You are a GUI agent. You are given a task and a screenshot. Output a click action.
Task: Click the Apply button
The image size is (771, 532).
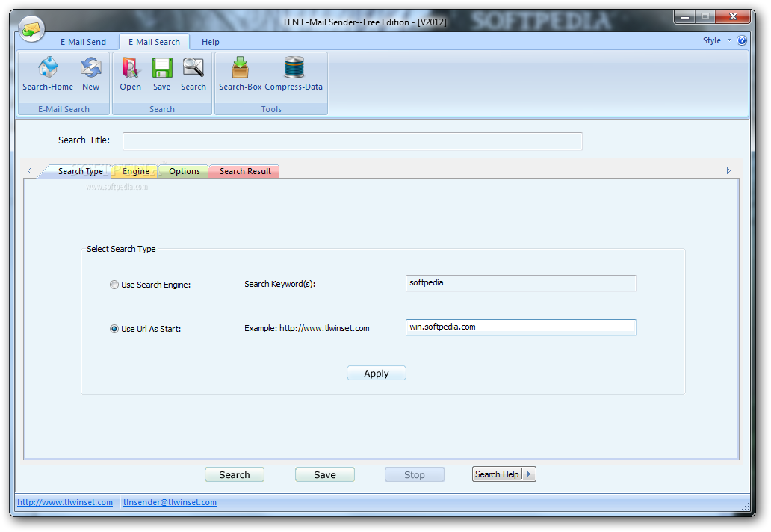(376, 373)
